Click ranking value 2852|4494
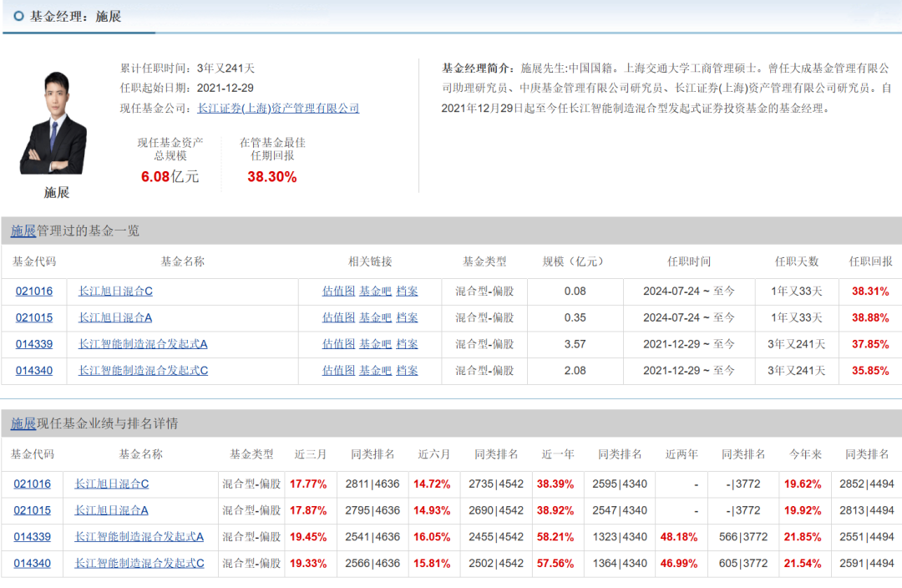Viewport: 902px width, 588px height. coord(866,484)
